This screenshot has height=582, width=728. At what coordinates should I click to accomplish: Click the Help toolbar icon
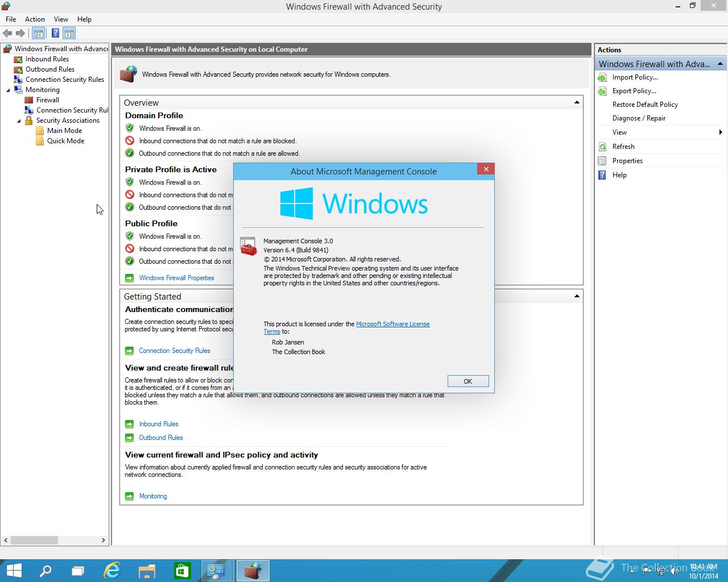click(55, 34)
